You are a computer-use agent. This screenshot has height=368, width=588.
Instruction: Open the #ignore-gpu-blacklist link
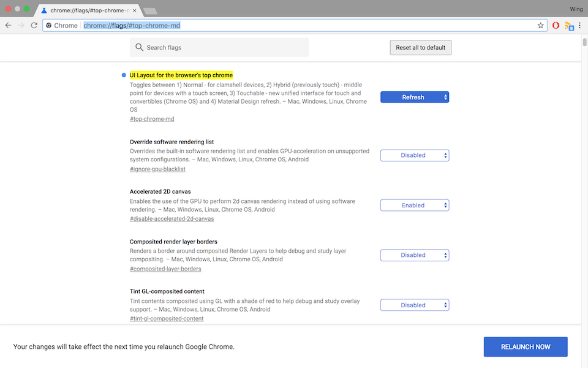pyautogui.click(x=157, y=169)
